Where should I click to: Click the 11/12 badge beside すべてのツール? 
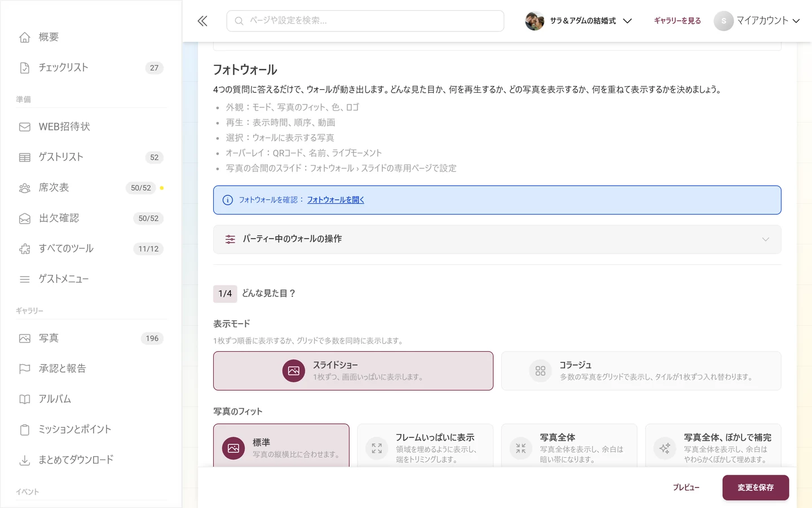148,249
